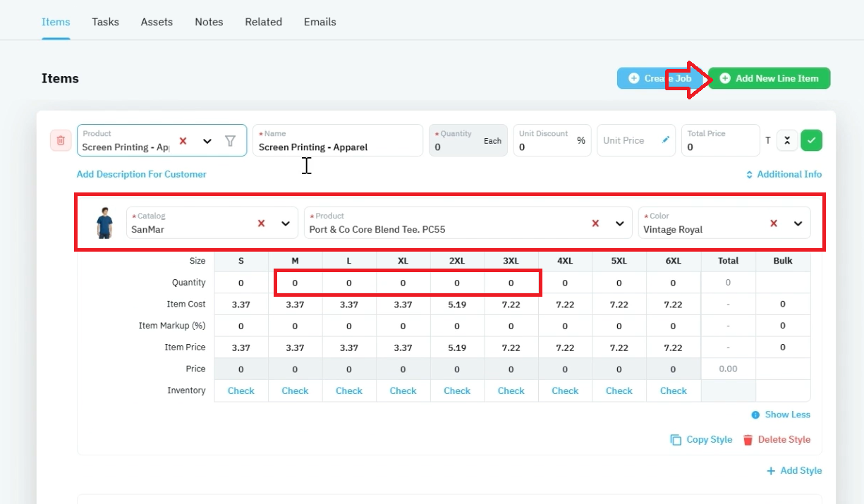Click Add New Line Item button
The image size is (864, 504).
[x=769, y=78]
